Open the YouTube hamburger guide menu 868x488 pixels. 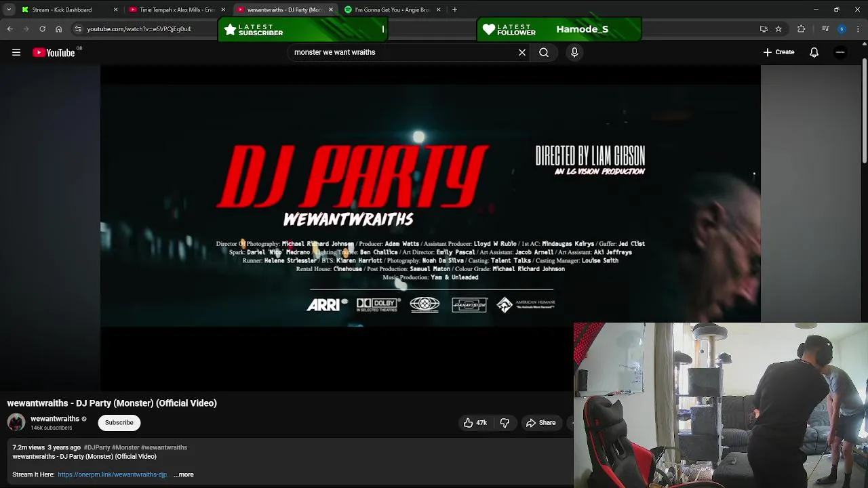[x=16, y=52]
